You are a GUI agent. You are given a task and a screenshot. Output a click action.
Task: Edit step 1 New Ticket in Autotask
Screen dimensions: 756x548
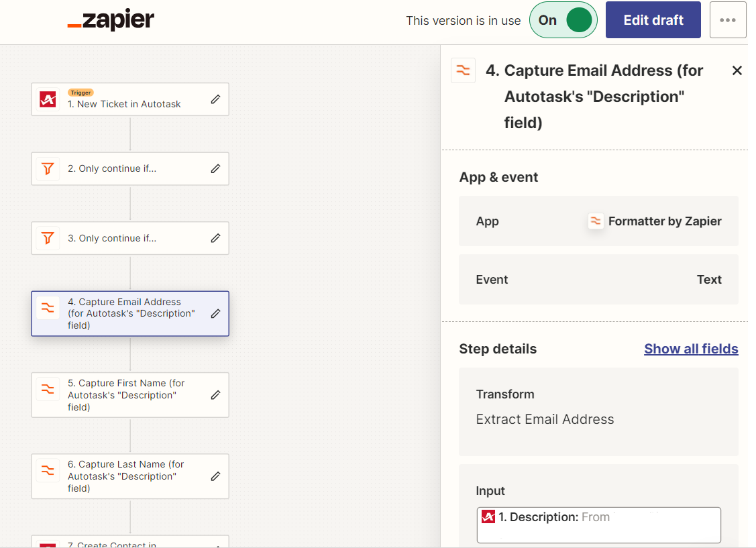tap(215, 99)
